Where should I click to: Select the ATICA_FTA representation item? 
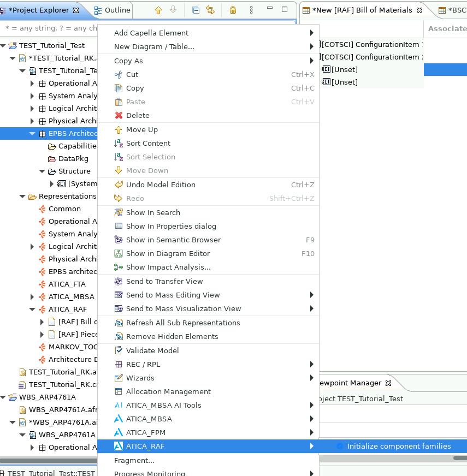click(x=67, y=284)
